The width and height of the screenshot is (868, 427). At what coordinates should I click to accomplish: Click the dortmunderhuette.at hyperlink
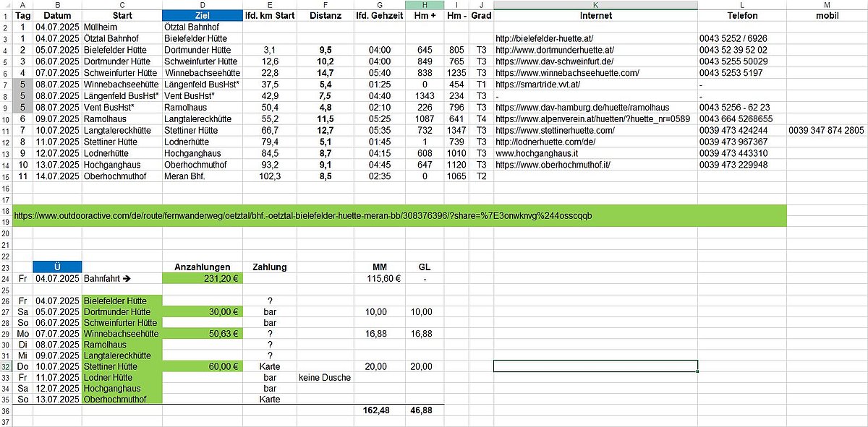tap(555, 50)
